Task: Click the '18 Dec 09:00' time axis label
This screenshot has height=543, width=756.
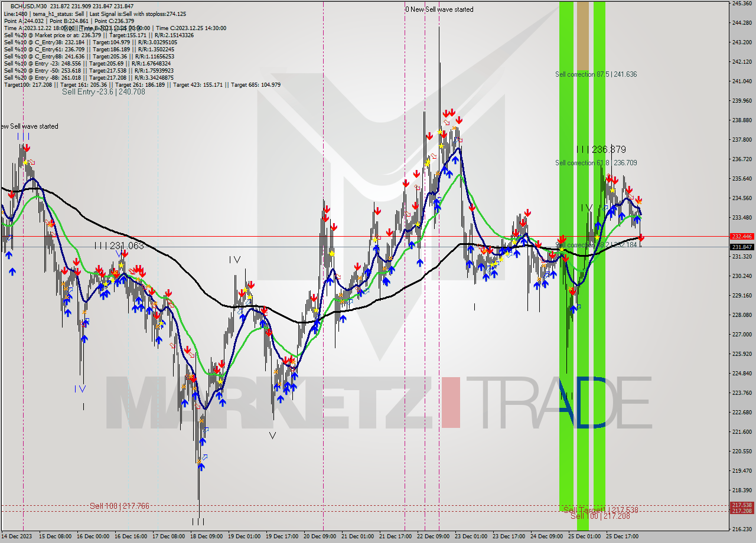Action: click(x=206, y=537)
